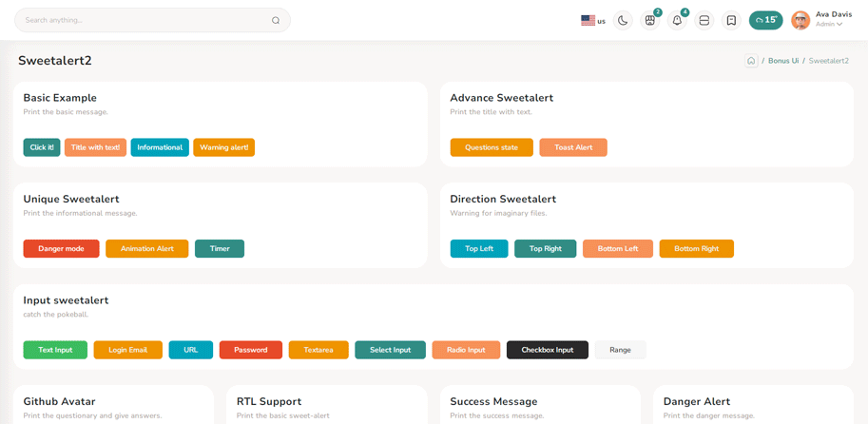Click into the Search anything field
This screenshot has height=424, width=868.
tap(143, 20)
